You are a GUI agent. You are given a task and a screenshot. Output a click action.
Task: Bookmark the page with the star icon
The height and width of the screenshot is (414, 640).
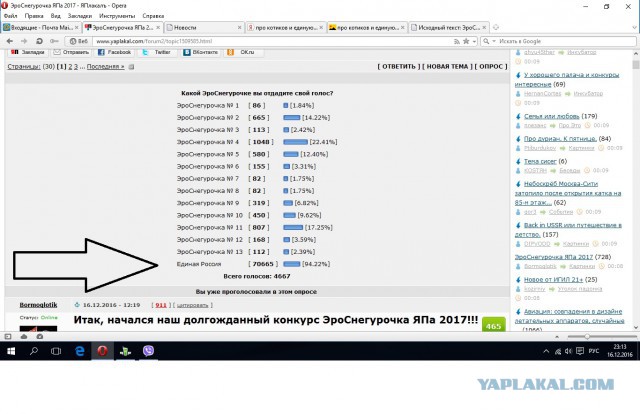coord(466,41)
